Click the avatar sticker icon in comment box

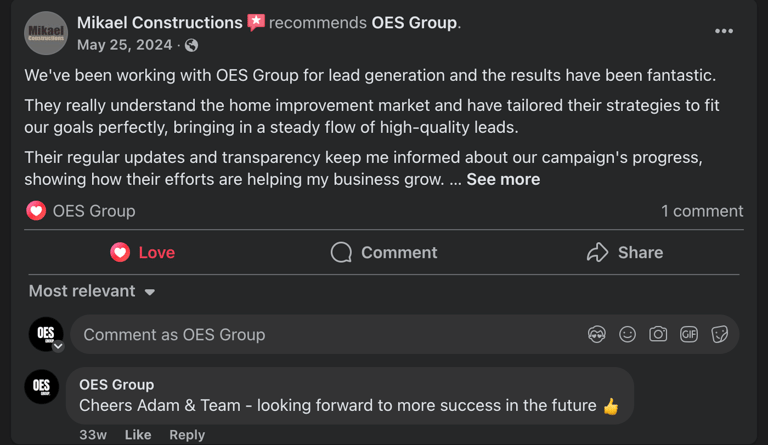tap(597, 335)
